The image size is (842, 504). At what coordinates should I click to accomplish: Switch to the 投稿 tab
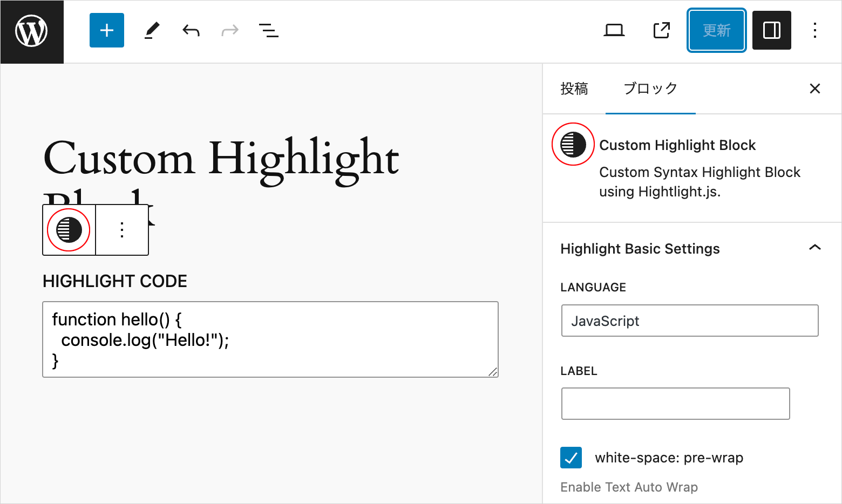(x=574, y=89)
